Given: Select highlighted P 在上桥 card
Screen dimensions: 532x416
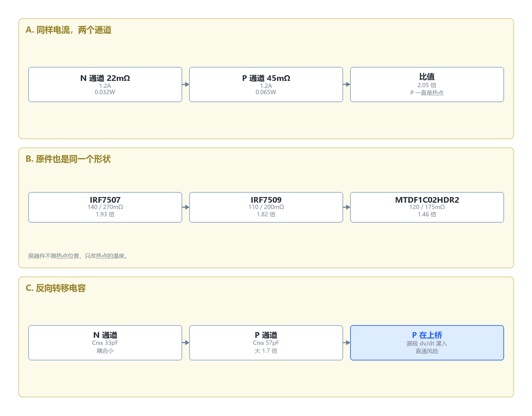Looking at the screenshot, I should click(427, 343).
